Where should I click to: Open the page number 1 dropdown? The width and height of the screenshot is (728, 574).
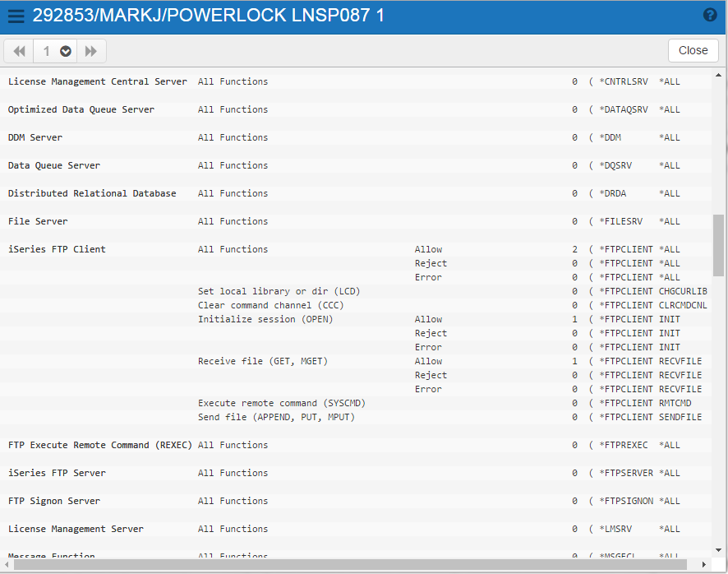55,51
